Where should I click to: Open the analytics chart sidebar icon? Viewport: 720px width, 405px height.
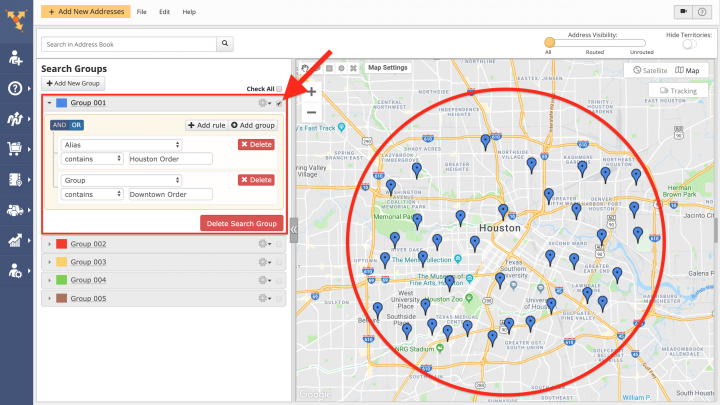tap(15, 240)
